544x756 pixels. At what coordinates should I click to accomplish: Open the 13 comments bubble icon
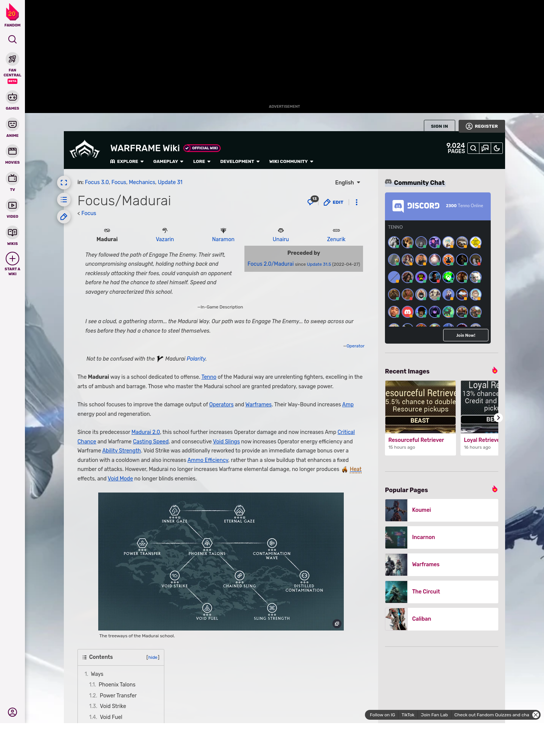click(312, 201)
